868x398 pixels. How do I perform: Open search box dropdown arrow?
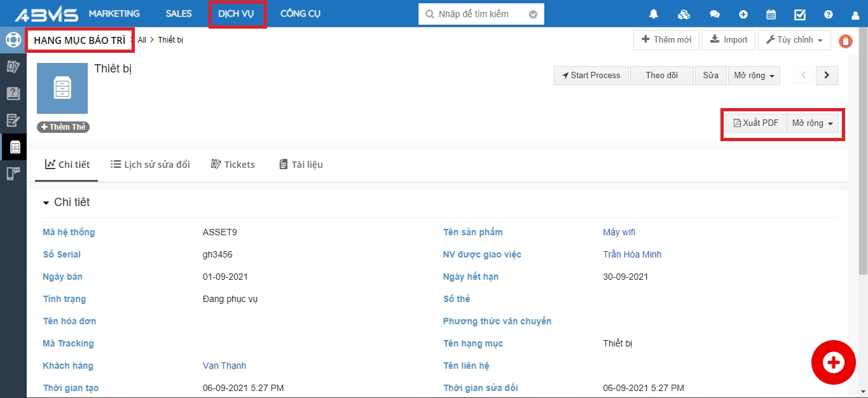pyautogui.click(x=533, y=14)
